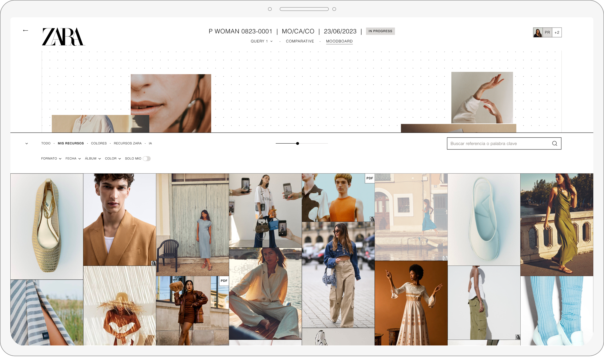Click the PR collaborator badge
The height and width of the screenshot is (364, 604).
(547, 32)
